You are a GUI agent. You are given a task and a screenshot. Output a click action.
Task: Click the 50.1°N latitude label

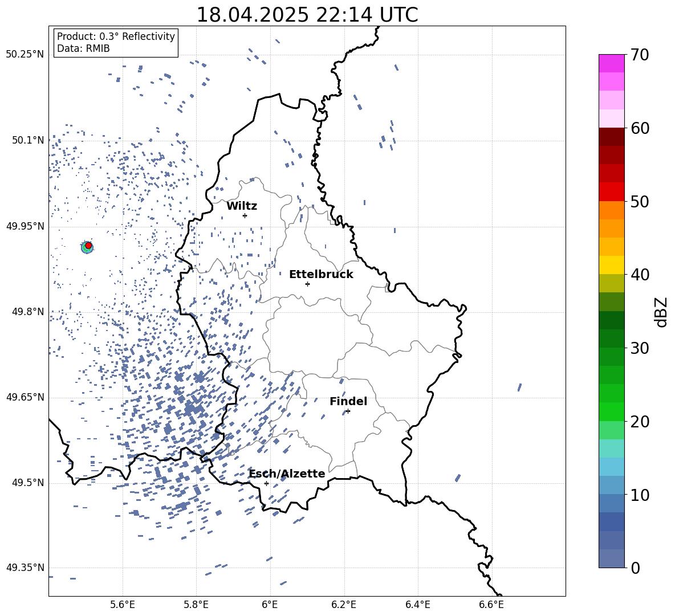click(28, 140)
